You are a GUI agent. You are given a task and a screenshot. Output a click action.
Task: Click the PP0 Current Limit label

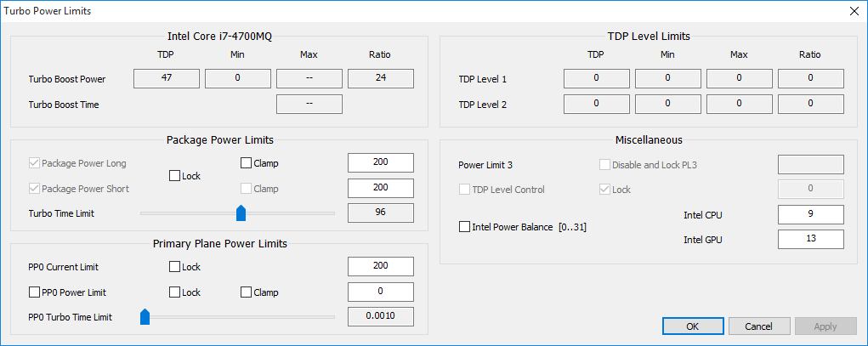click(64, 267)
